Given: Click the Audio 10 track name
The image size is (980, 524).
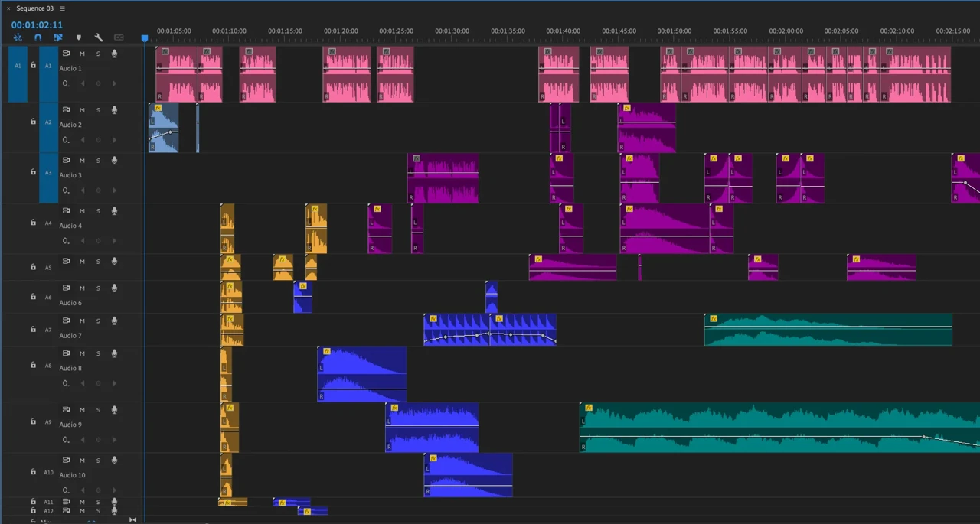Looking at the screenshot, I should click(x=73, y=475).
